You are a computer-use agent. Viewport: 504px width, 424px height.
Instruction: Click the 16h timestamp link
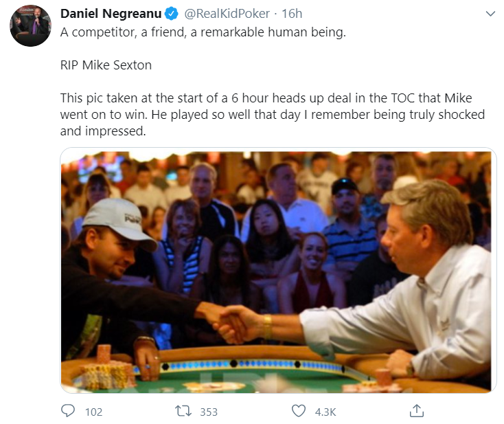[293, 14]
